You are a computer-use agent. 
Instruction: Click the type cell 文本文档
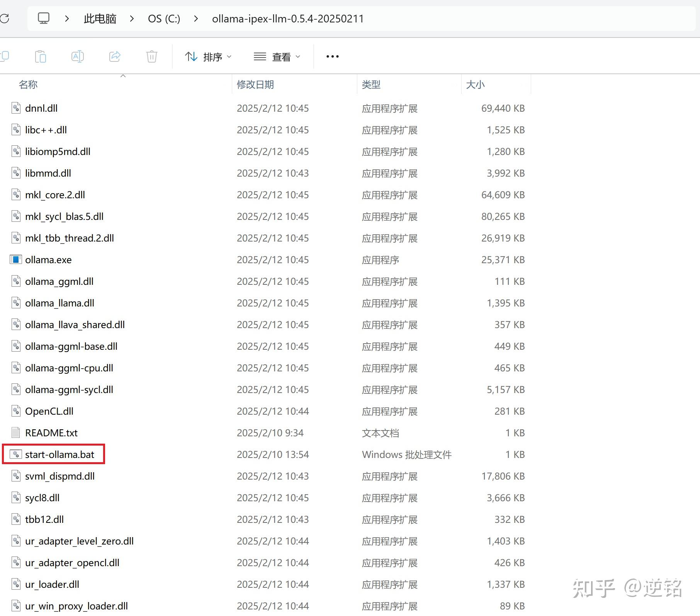[381, 433]
